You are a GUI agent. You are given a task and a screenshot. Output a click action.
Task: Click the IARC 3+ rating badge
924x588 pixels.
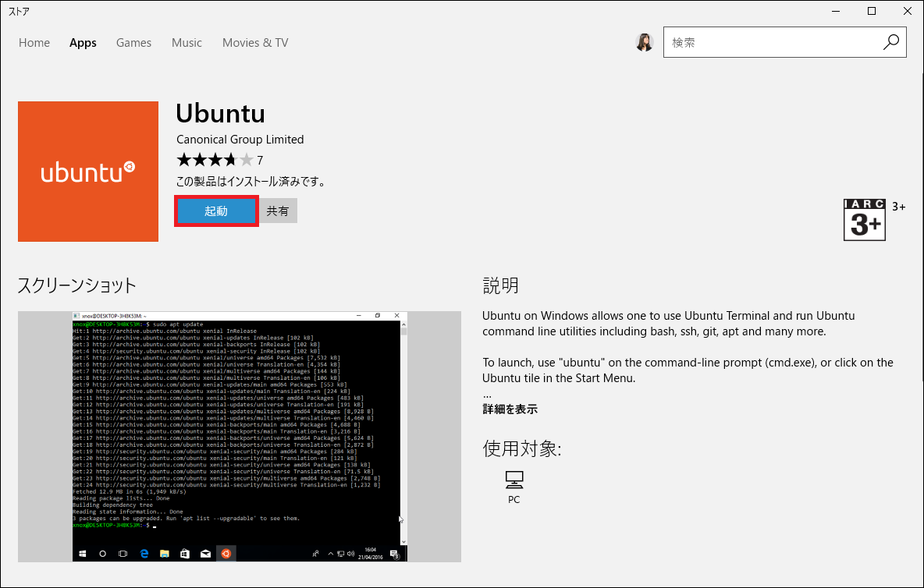pos(865,220)
